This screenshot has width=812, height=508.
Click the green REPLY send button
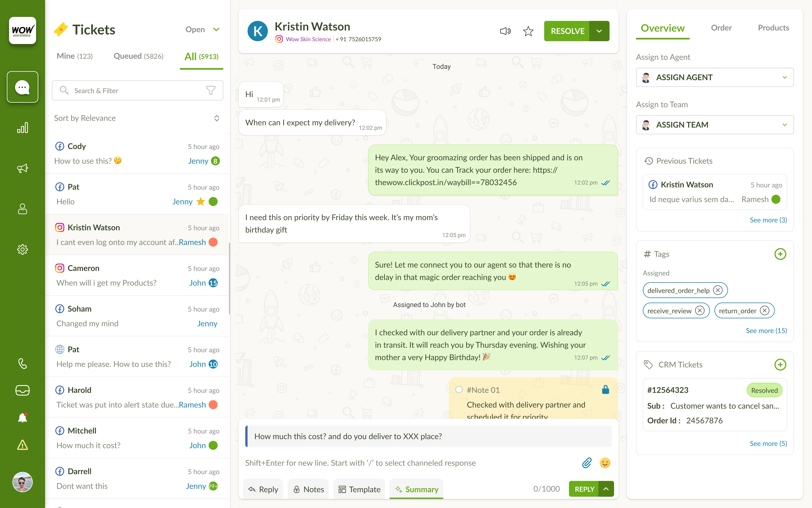click(584, 489)
